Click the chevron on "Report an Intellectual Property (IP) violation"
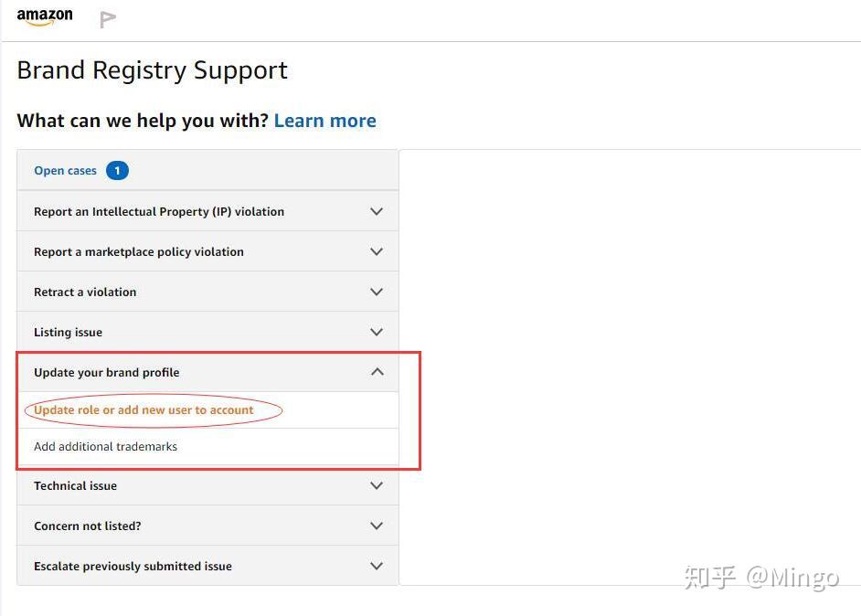Image resolution: width=861 pixels, height=616 pixels. (377, 211)
